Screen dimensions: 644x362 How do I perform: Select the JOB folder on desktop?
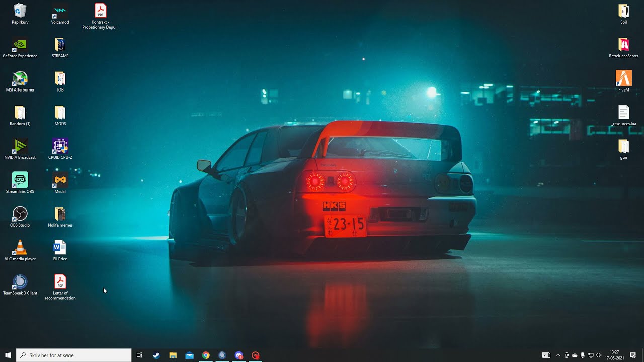tap(60, 81)
